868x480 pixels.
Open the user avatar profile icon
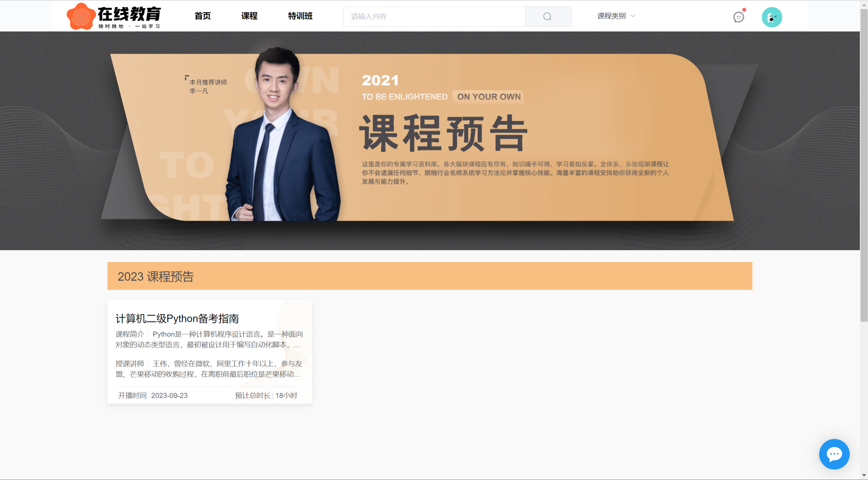(772, 17)
